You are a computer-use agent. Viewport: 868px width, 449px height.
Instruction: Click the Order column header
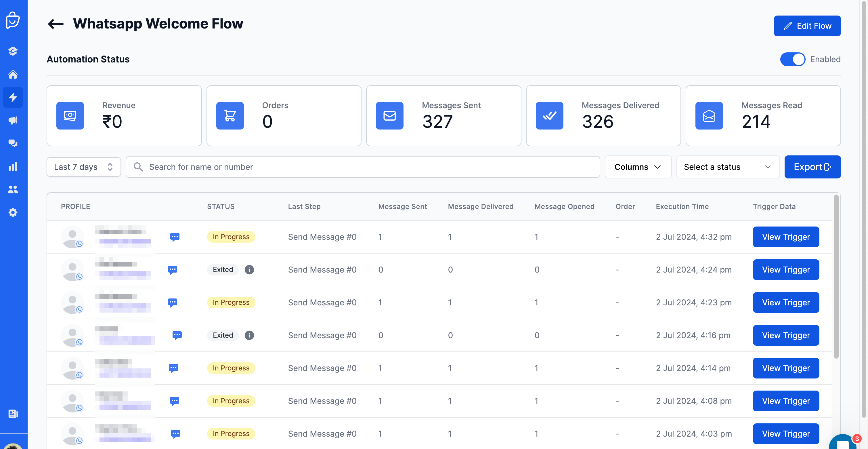pyautogui.click(x=625, y=207)
